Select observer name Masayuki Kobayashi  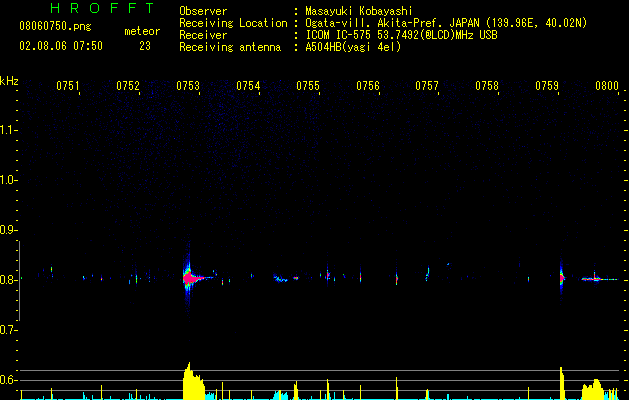(x=359, y=11)
